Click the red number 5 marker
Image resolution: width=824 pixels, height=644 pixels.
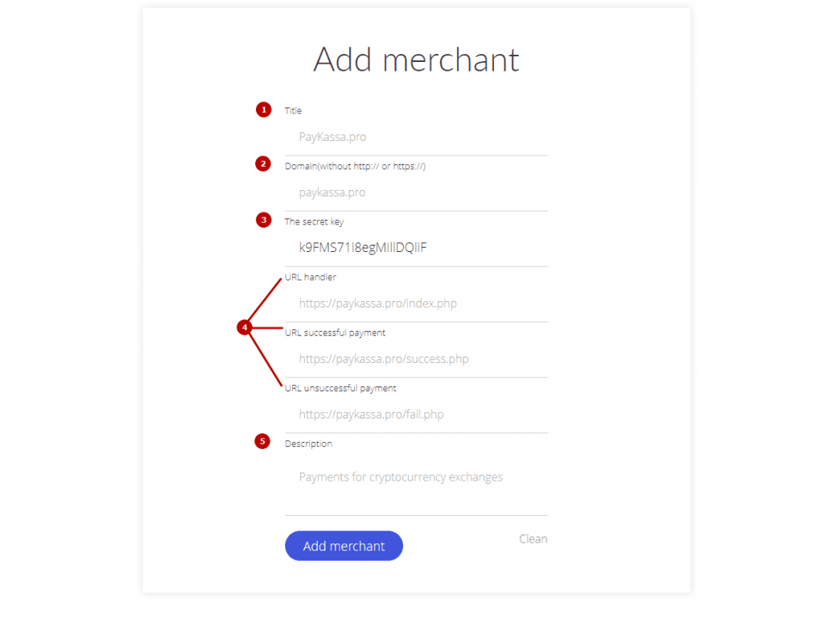click(x=262, y=442)
